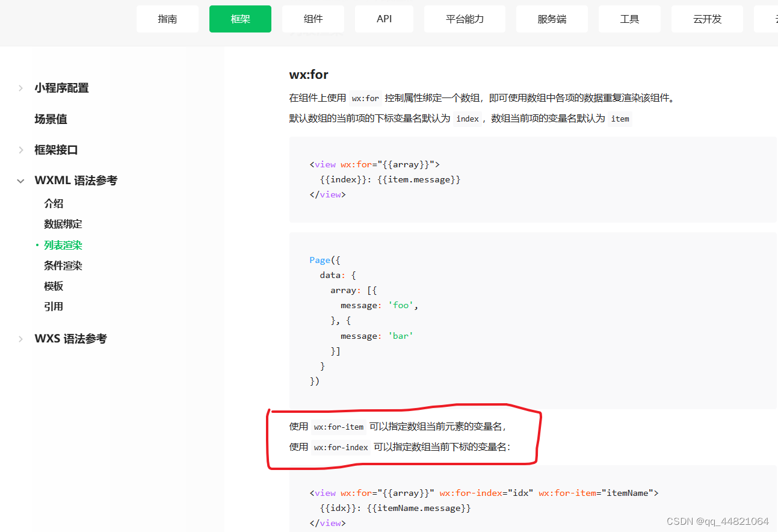Image resolution: width=778 pixels, height=532 pixels.
Task: Go to the 数据绑定 documentation page
Action: click(x=63, y=223)
